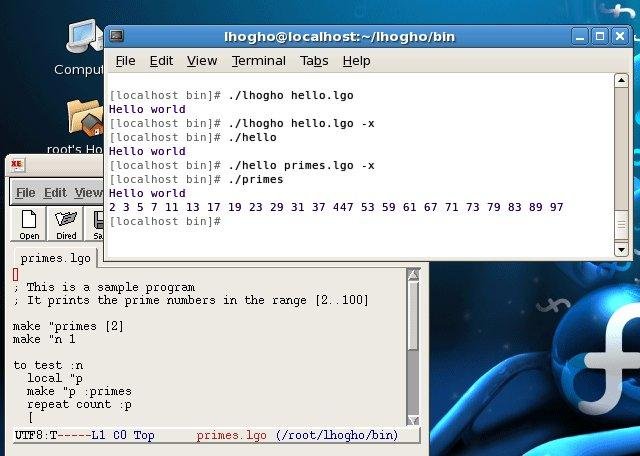Open the Terminal menu
Image resolution: width=640 pixels, height=456 pixels.
click(x=259, y=61)
